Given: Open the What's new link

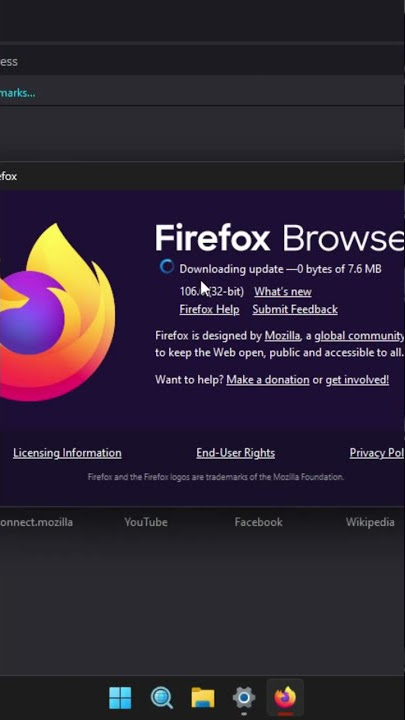Looking at the screenshot, I should 283,292.
